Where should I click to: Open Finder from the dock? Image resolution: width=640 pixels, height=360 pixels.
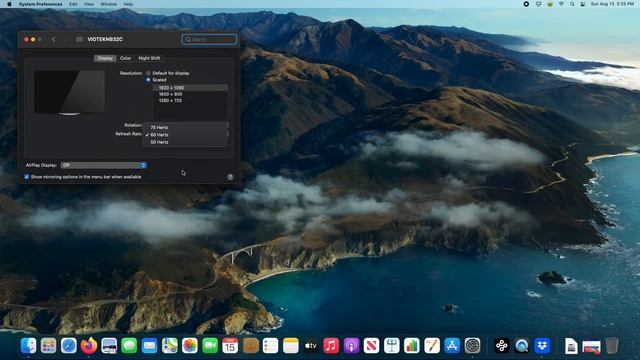[29, 346]
